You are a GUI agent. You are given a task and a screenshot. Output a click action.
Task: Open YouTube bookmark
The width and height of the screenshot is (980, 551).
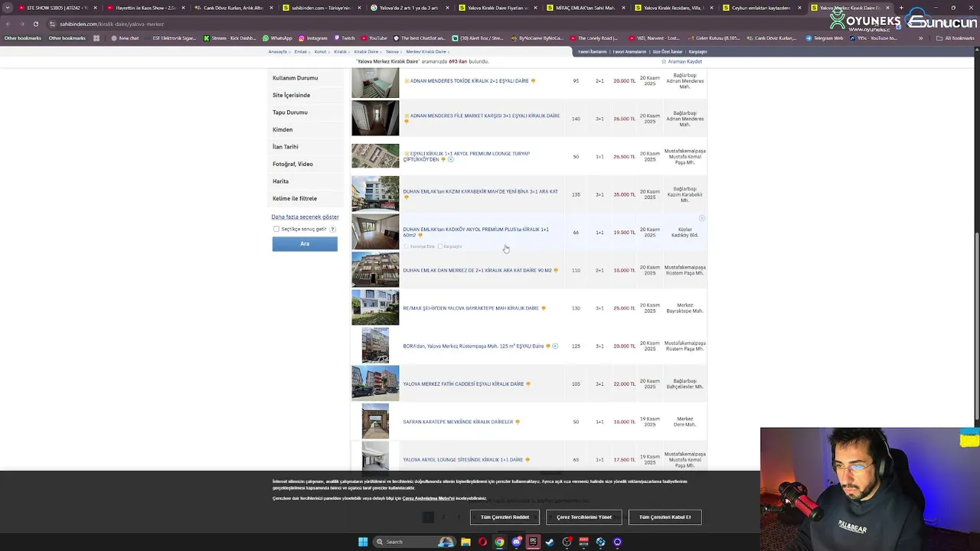pos(374,37)
